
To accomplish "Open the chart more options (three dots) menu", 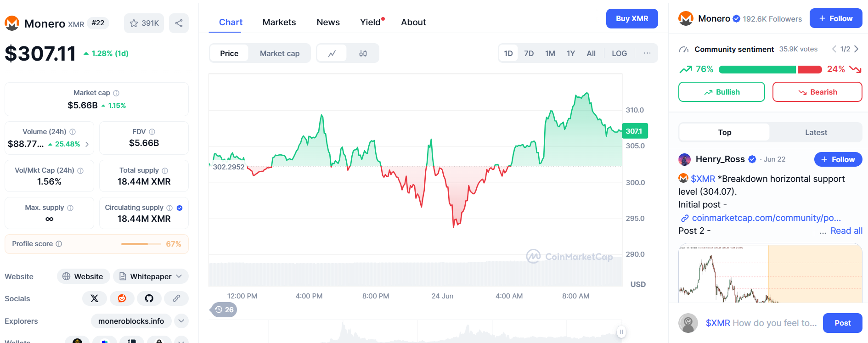I will [x=647, y=53].
